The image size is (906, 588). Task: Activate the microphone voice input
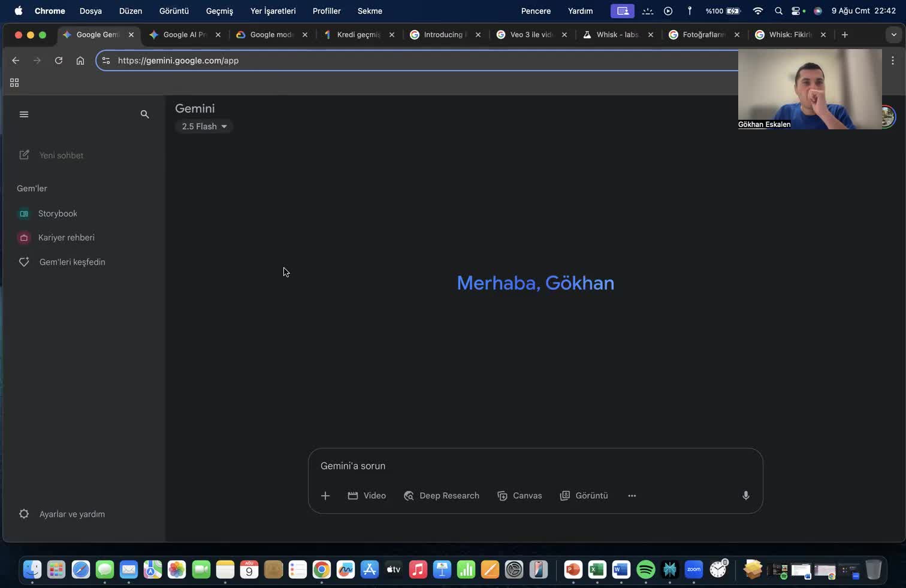pos(745,496)
